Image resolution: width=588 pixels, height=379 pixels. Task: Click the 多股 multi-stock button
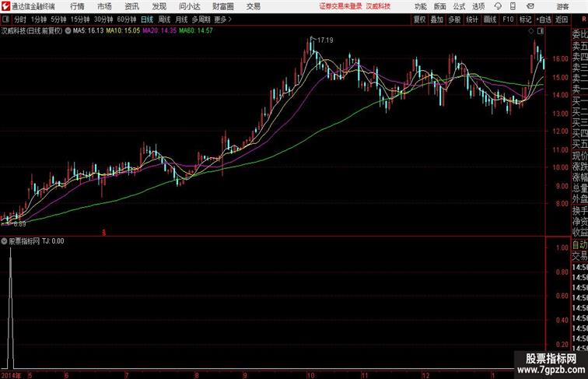coord(454,19)
